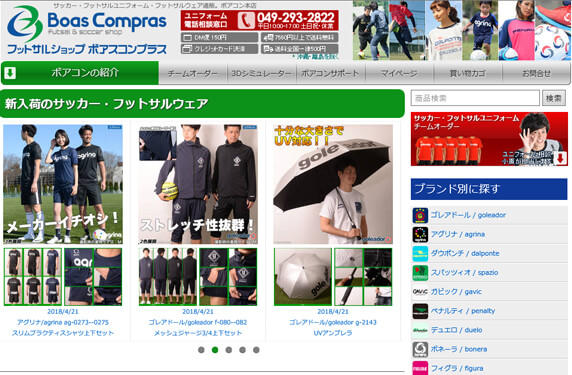
Task: Open the spazio brand icon
Action: tap(420, 273)
